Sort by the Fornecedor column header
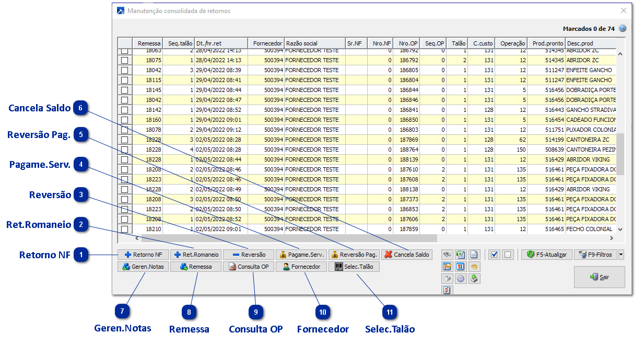The width and height of the screenshot is (644, 344). coord(265,43)
